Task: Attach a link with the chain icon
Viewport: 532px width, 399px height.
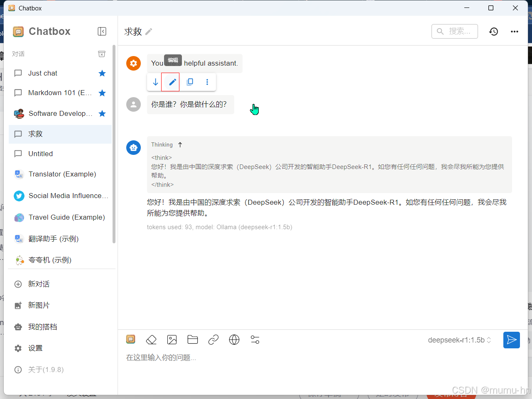Action: [x=213, y=340]
